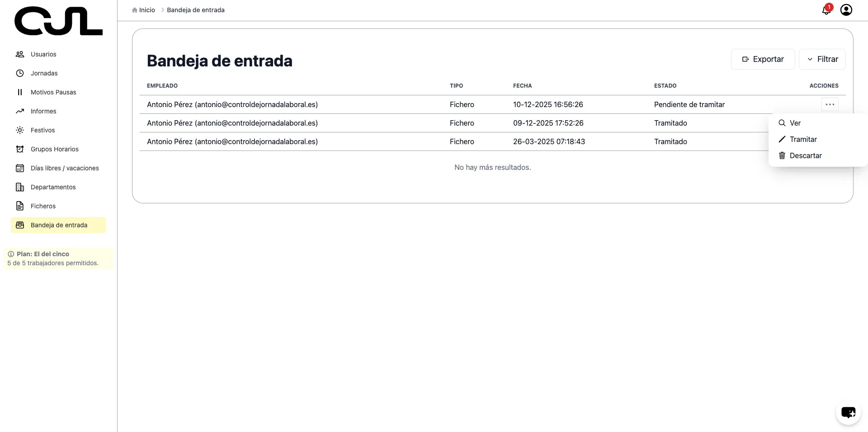Click the Ficheros document icon

click(x=20, y=206)
